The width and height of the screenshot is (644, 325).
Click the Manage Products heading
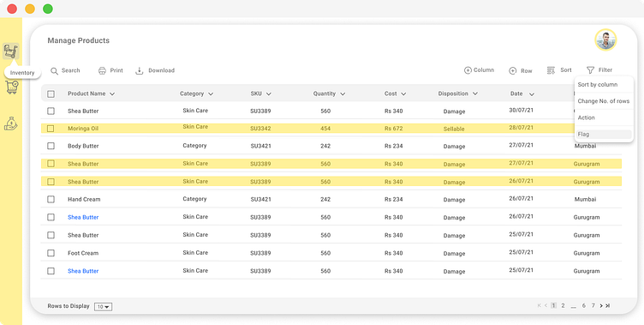(x=79, y=40)
